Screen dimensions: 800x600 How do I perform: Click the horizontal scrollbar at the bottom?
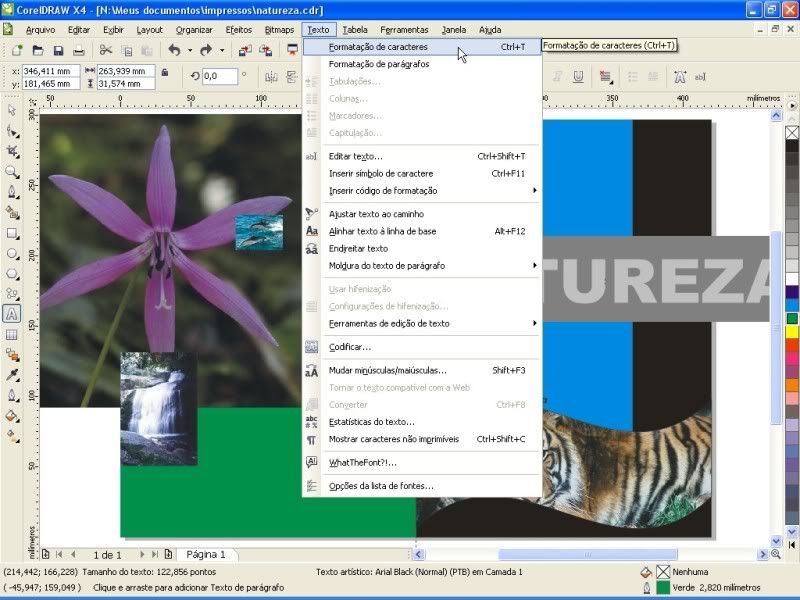pos(590,554)
